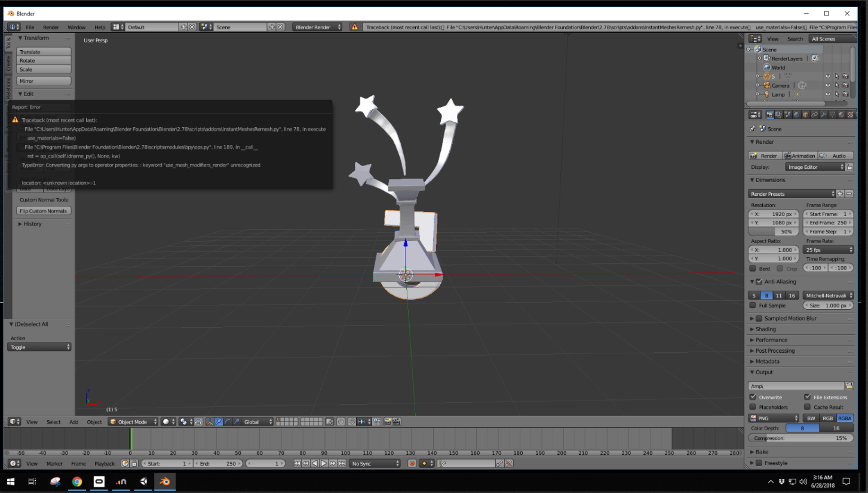Open the Modifiers wrench properties icon

(x=824, y=115)
